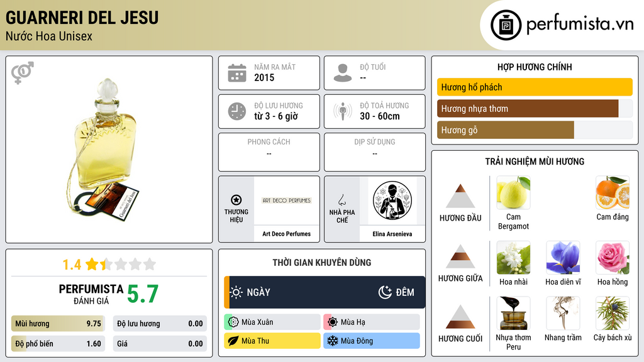
Task: Select the Mùa Xuân season box
Action: [272, 322]
